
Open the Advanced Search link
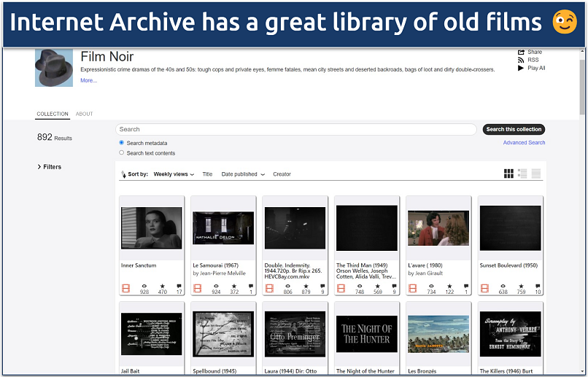pos(524,143)
